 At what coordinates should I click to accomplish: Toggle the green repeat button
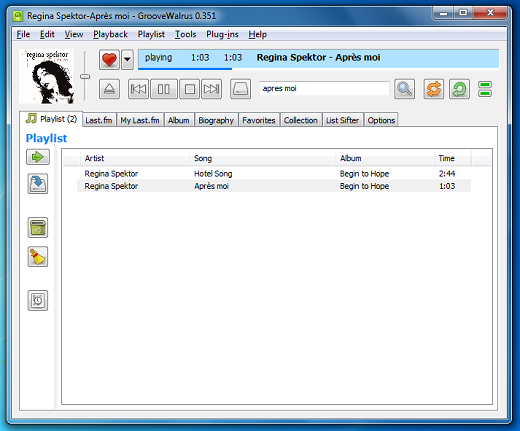(x=459, y=89)
